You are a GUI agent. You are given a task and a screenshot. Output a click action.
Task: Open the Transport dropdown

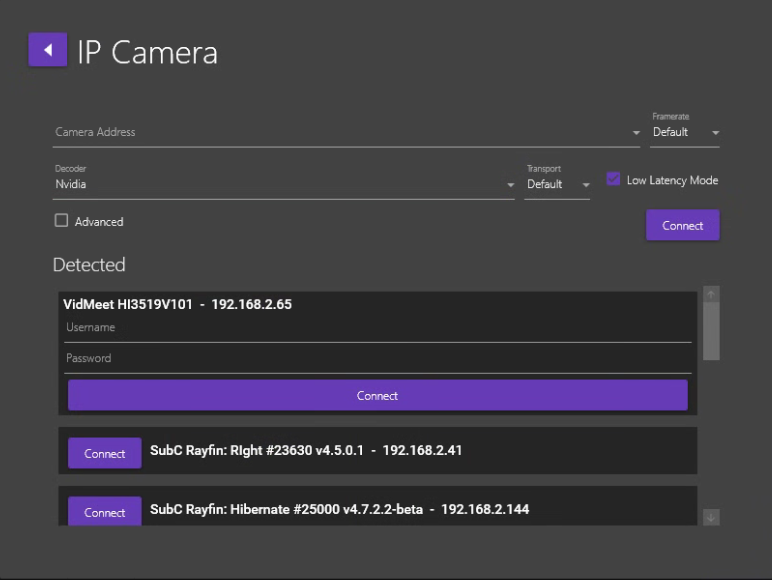point(557,184)
